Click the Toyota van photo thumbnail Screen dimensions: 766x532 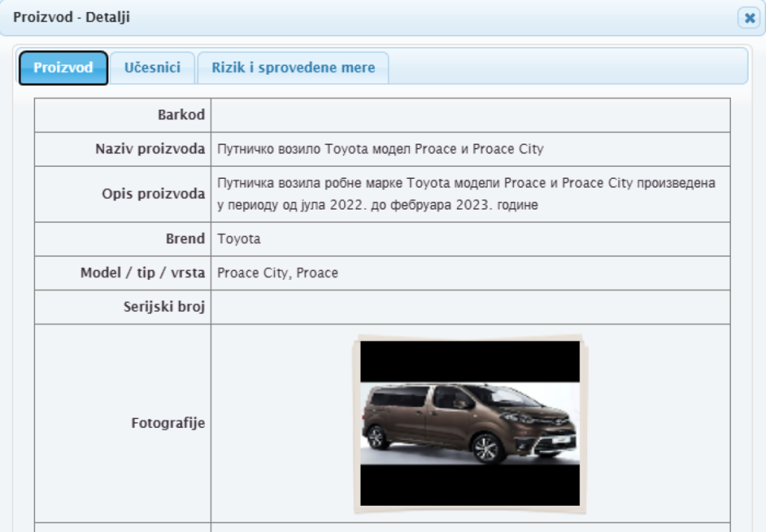[x=470, y=424]
